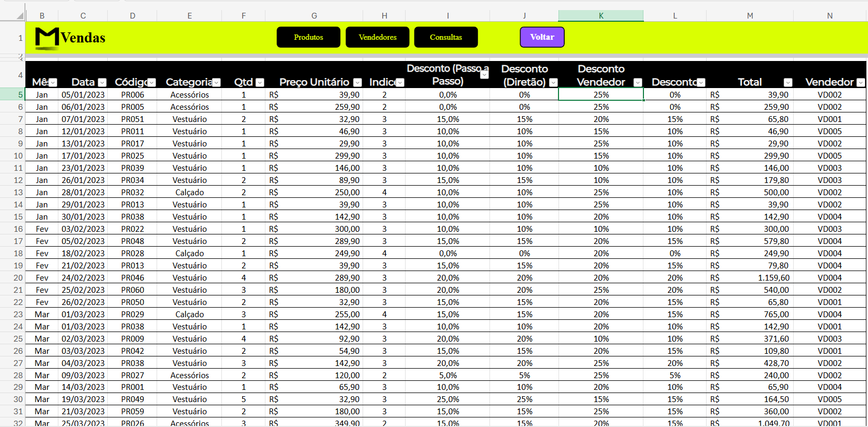Click the purple Voltar button

coord(542,37)
